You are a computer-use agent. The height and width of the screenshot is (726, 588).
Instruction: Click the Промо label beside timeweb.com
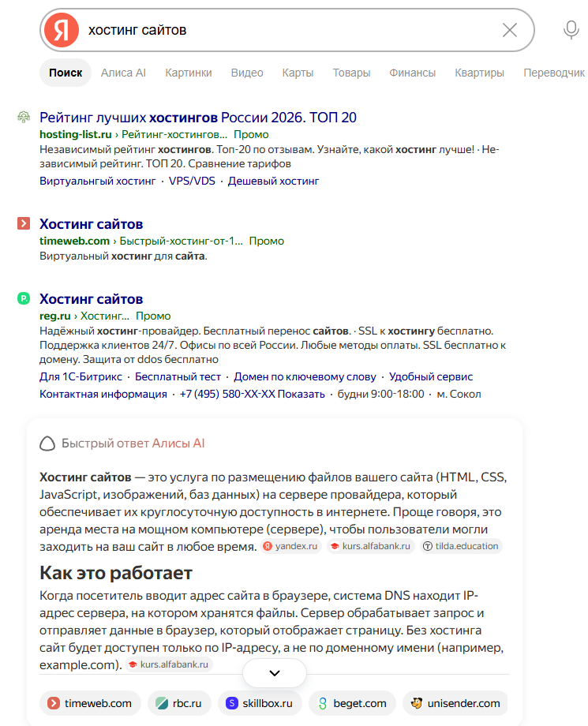(266, 241)
